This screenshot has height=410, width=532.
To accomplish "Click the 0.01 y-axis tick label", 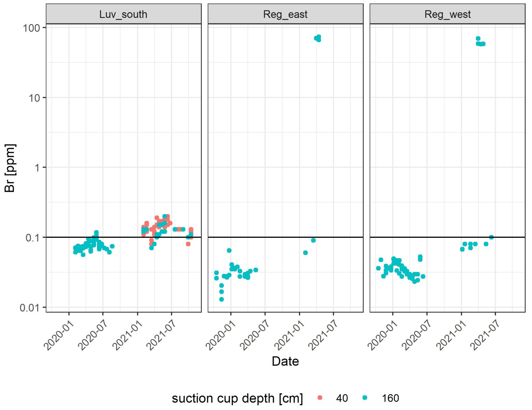I will 29,308.
